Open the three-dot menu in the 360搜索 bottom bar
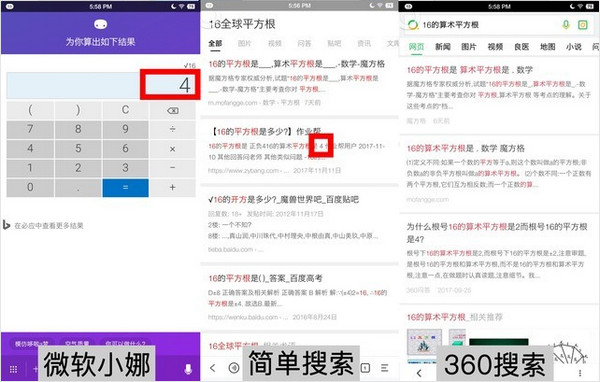 point(580,372)
